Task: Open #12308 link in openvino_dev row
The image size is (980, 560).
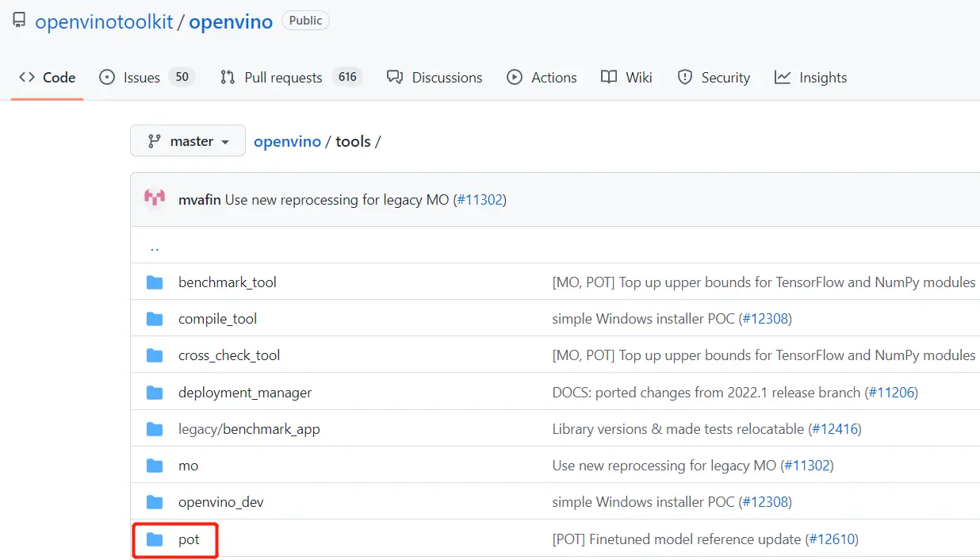Action: pyautogui.click(x=765, y=502)
